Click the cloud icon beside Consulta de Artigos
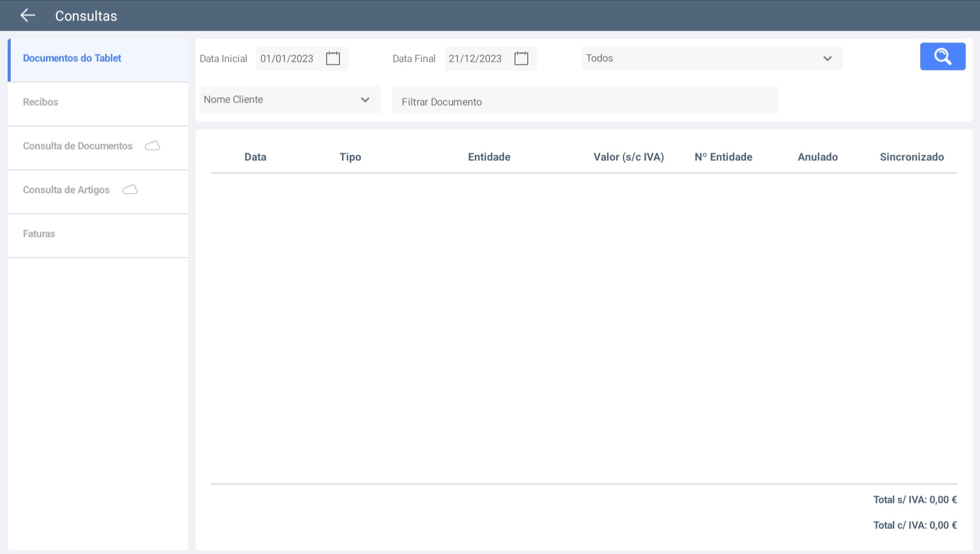 [x=130, y=190]
